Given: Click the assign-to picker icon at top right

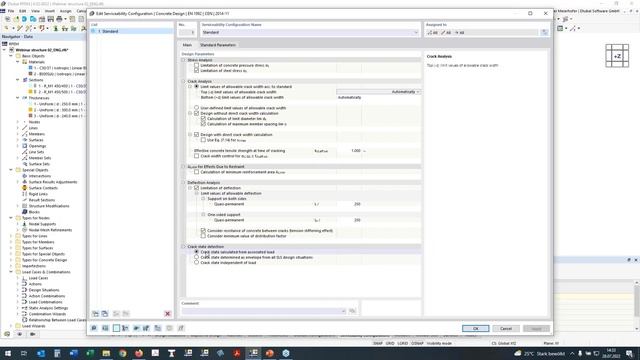Looking at the screenshot, I should (544, 32).
